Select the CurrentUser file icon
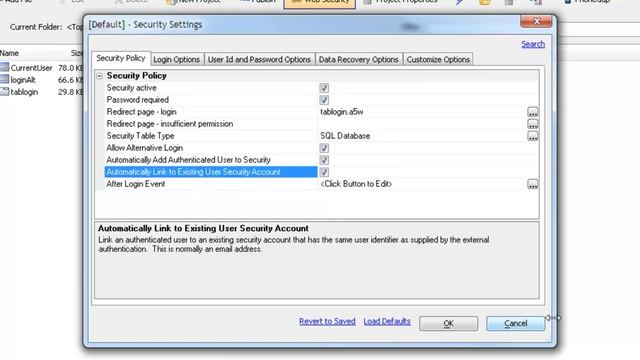The image size is (640, 360). (4, 67)
